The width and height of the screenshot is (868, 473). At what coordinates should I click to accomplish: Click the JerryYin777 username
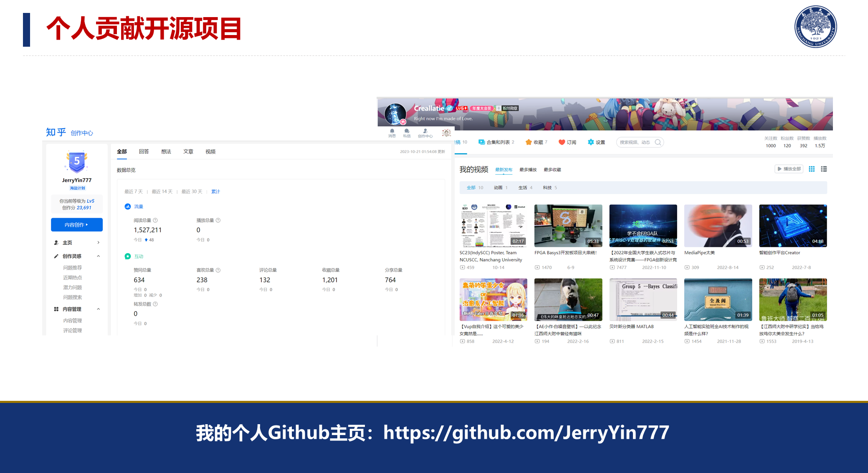click(x=77, y=180)
